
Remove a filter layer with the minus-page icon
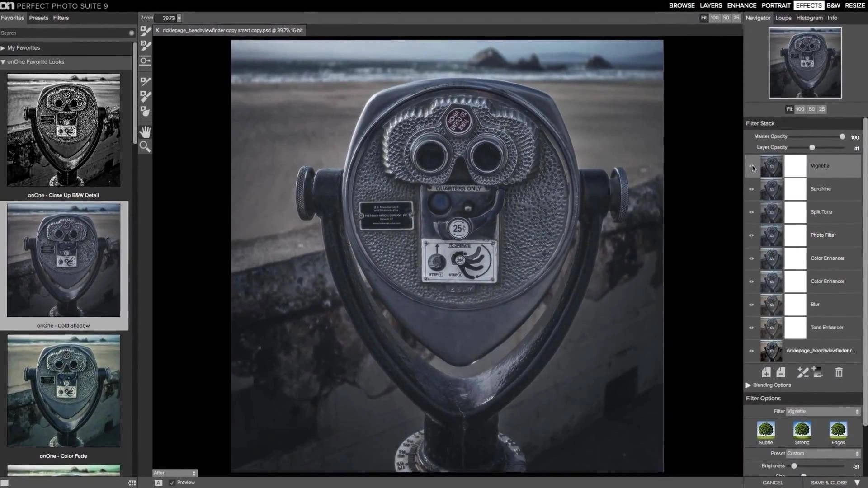(781, 372)
